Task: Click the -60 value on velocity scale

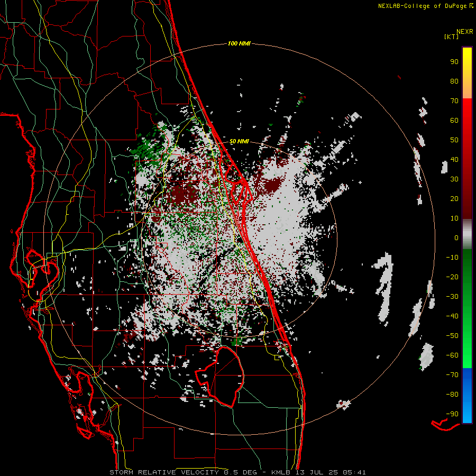Action: (452, 355)
